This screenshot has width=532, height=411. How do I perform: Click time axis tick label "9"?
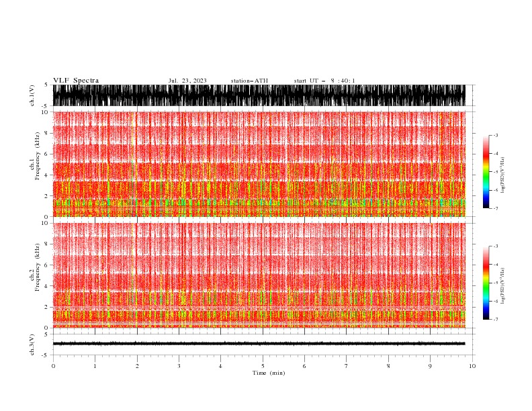pos(430,366)
